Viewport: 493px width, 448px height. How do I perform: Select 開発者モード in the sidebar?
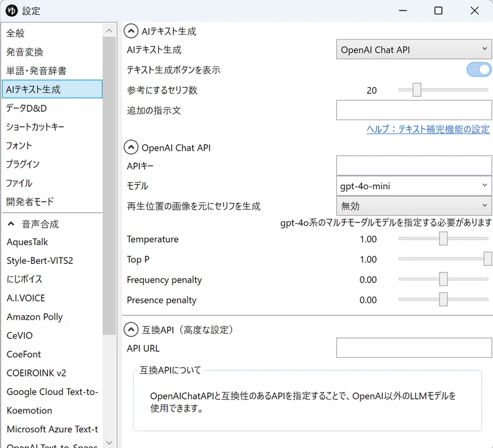[52, 202]
